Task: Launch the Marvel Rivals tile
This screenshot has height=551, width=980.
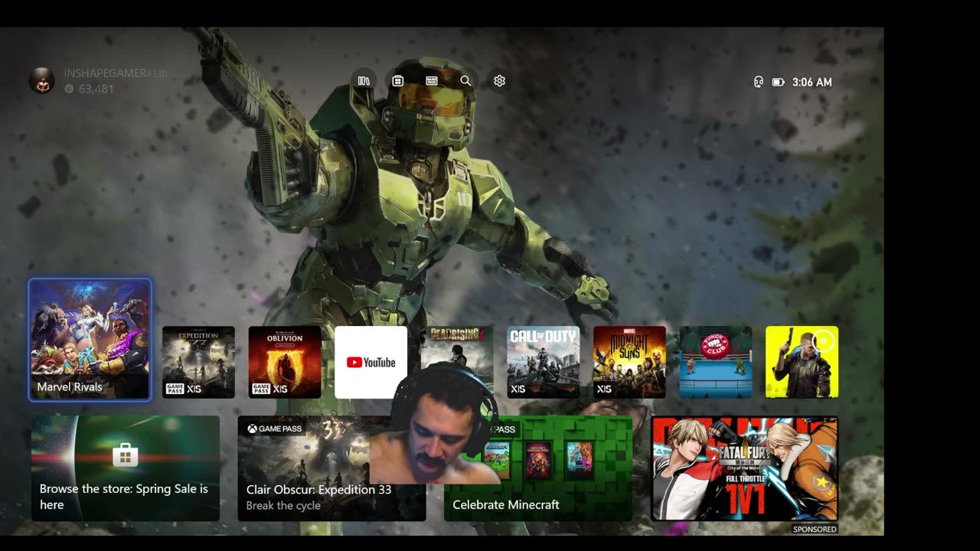Action: [x=90, y=339]
